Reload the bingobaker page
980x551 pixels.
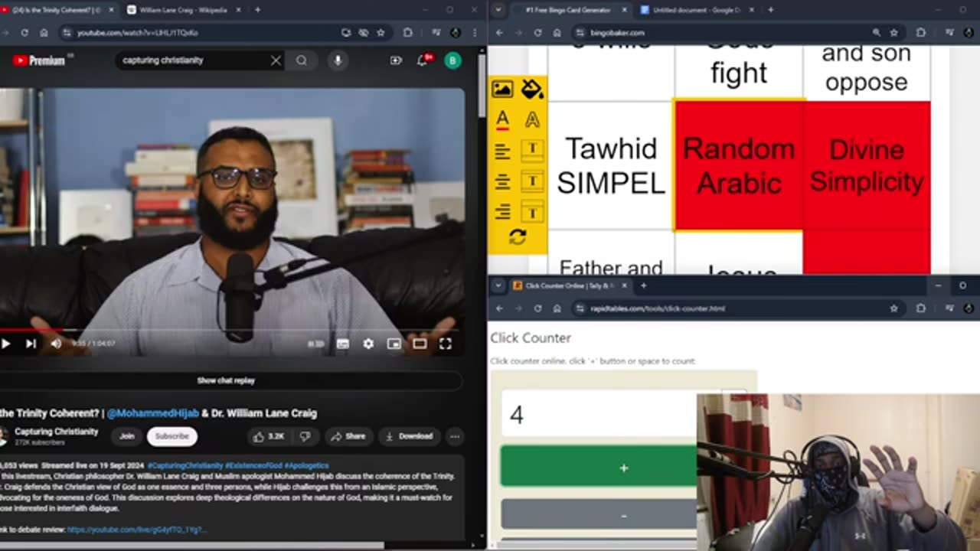click(537, 33)
